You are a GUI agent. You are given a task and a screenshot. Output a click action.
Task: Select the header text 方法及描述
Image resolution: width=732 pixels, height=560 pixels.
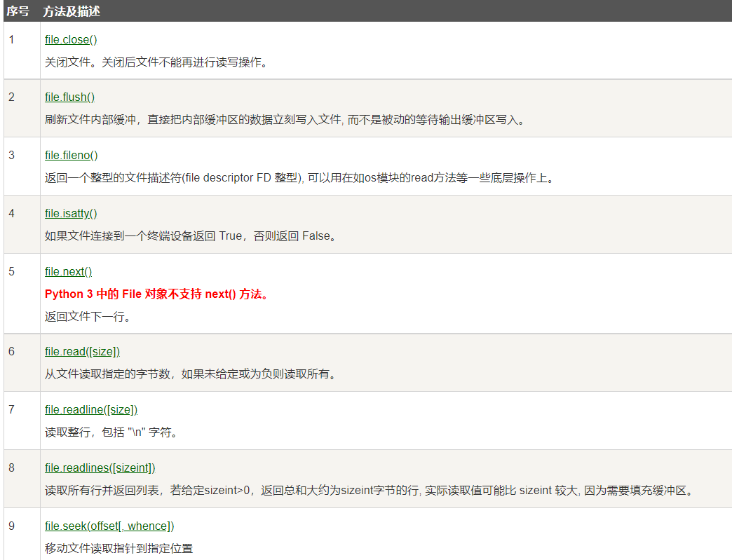coord(72,11)
